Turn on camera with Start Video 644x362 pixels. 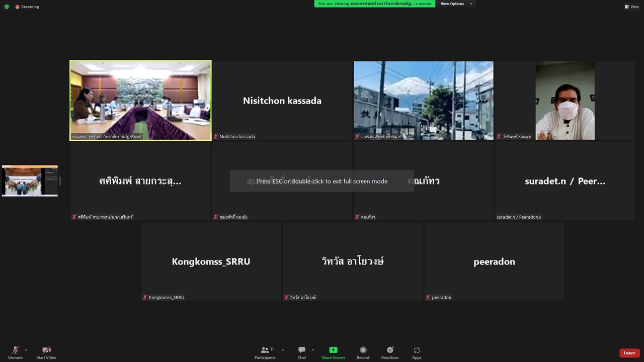pos(46,352)
